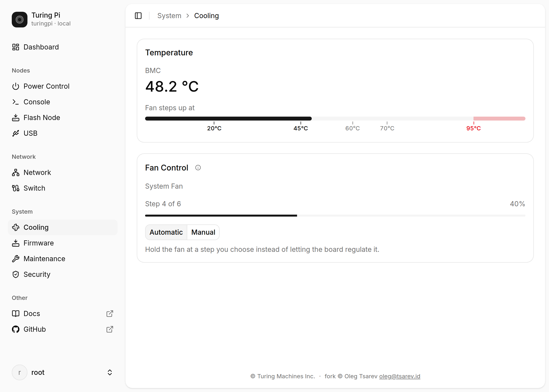Image resolution: width=549 pixels, height=392 pixels.
Task: Click the System Fan speed progress bar
Action: pos(335,216)
